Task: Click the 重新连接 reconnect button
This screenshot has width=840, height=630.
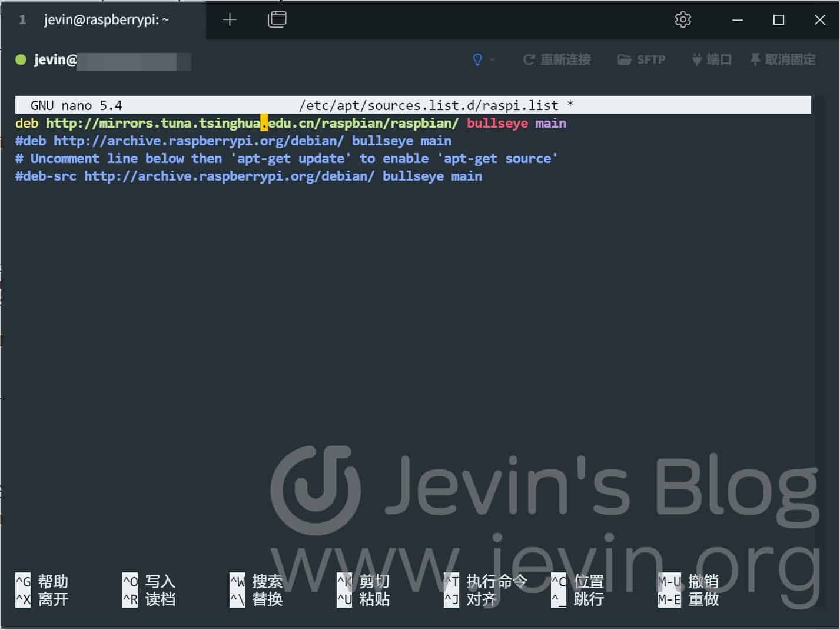Action: tap(557, 59)
